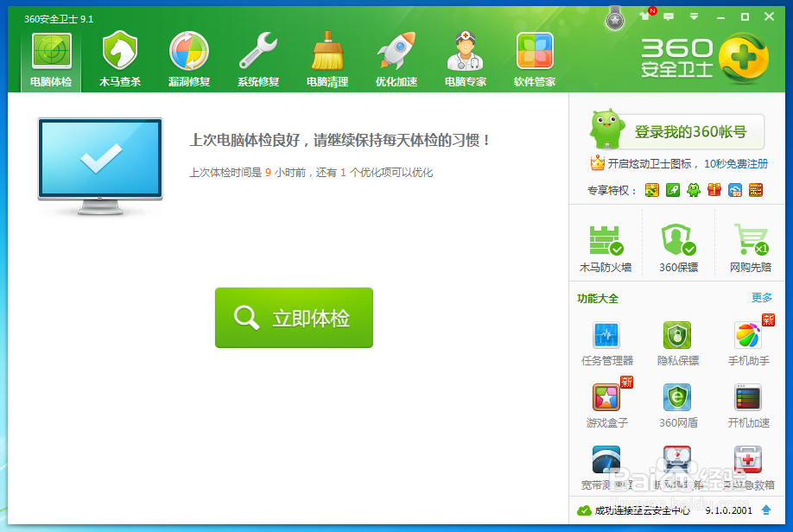Minimize the 360安全卫士 window
Screen dimensions: 793x532
click(720, 17)
